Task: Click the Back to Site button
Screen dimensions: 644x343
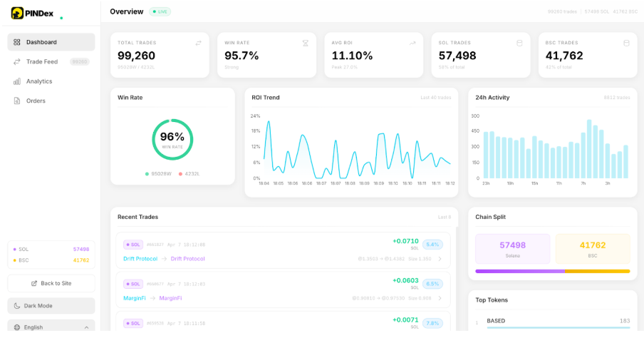Action: tap(51, 283)
